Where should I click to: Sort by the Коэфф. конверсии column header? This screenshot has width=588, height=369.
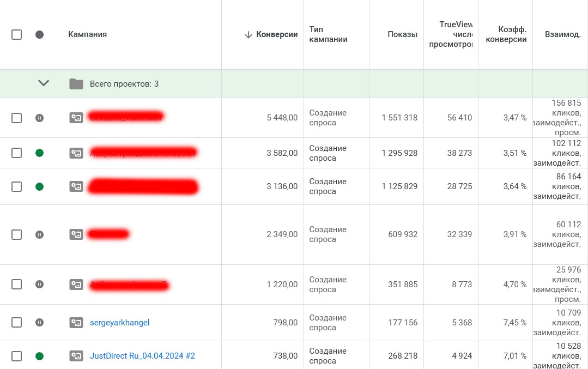506,34
